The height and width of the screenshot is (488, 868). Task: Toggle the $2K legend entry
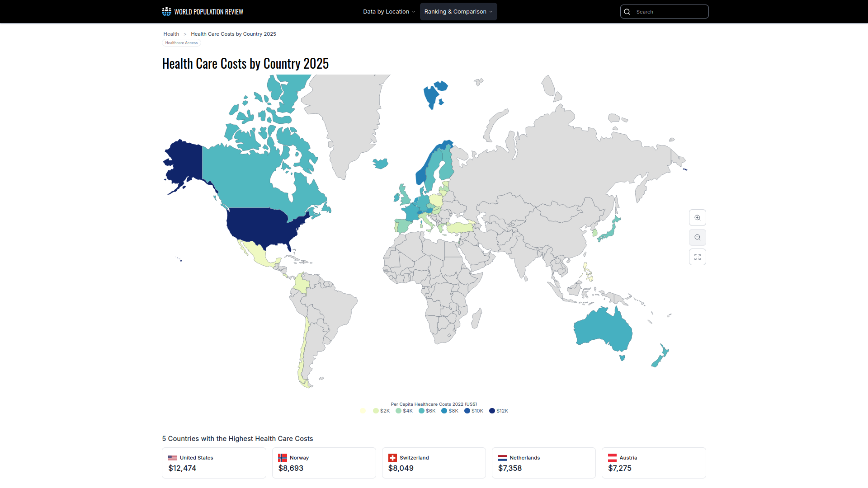point(381,411)
